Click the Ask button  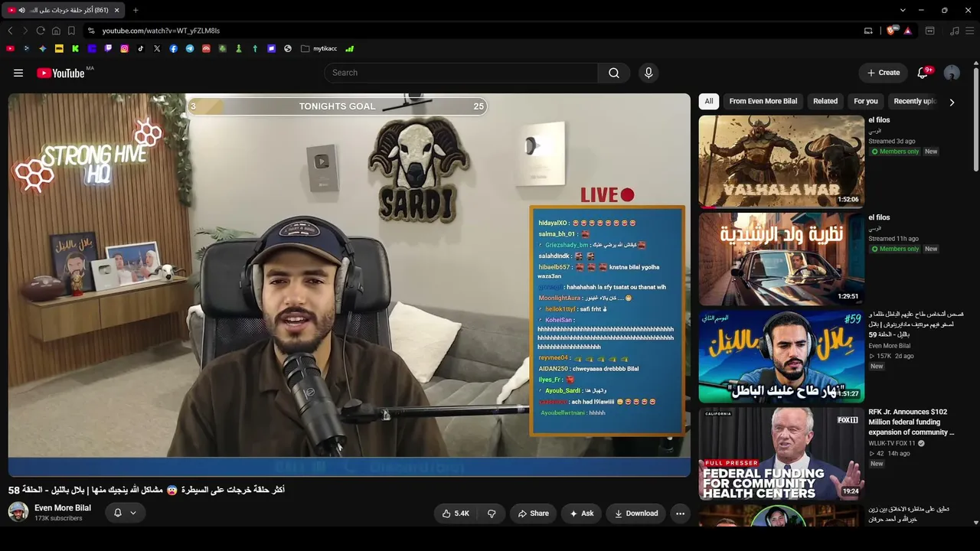click(581, 514)
